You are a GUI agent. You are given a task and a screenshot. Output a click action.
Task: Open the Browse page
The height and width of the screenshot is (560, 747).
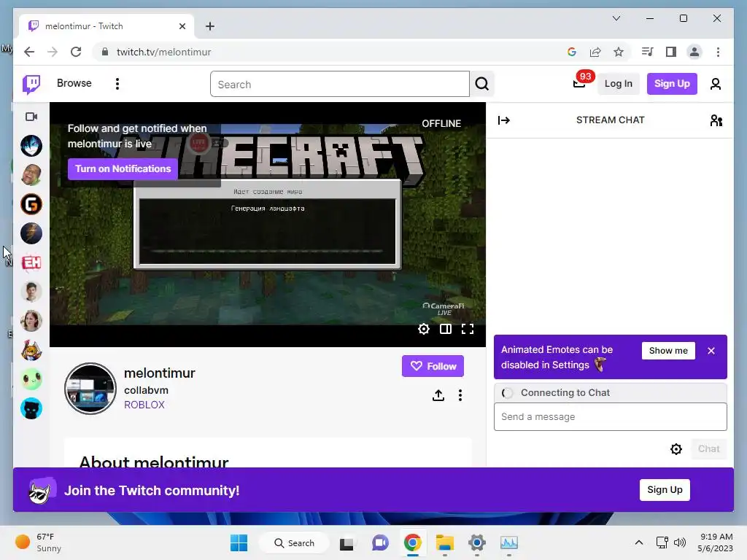pyautogui.click(x=74, y=83)
